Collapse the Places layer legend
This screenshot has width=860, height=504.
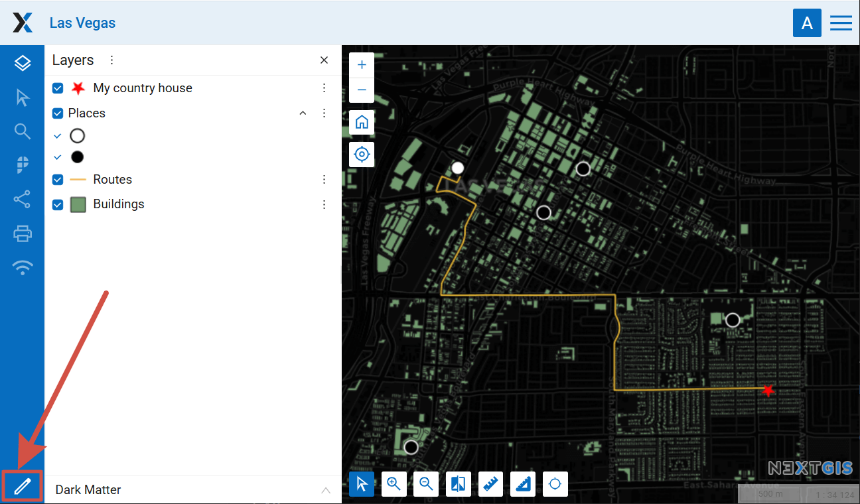click(x=303, y=113)
